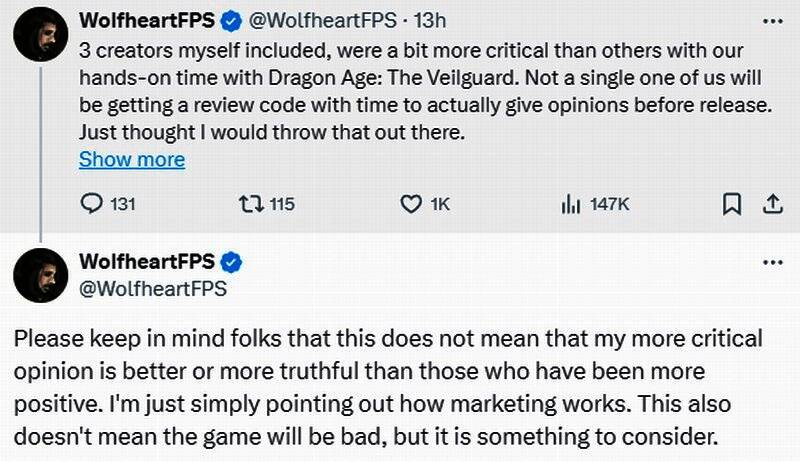Open WolfheartFPS display name in first tweet
Image resolution: width=800 pixels, height=462 pixels.
(x=147, y=21)
